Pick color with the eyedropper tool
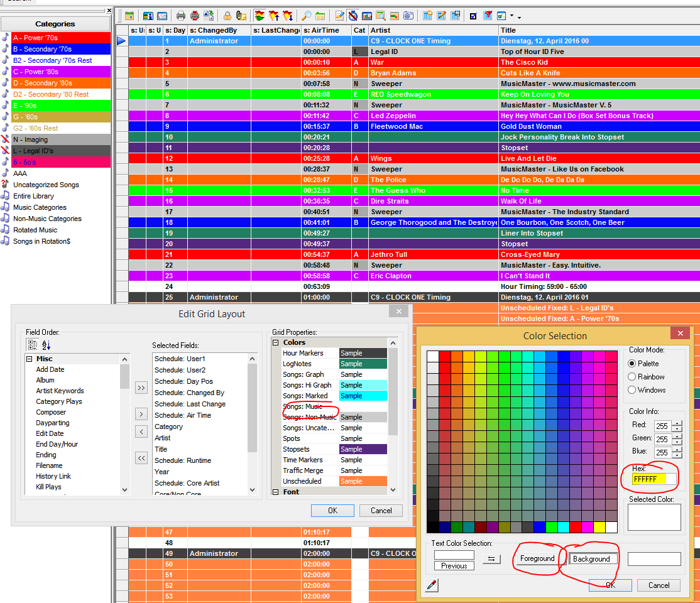This screenshot has width=700, height=603. [432, 585]
